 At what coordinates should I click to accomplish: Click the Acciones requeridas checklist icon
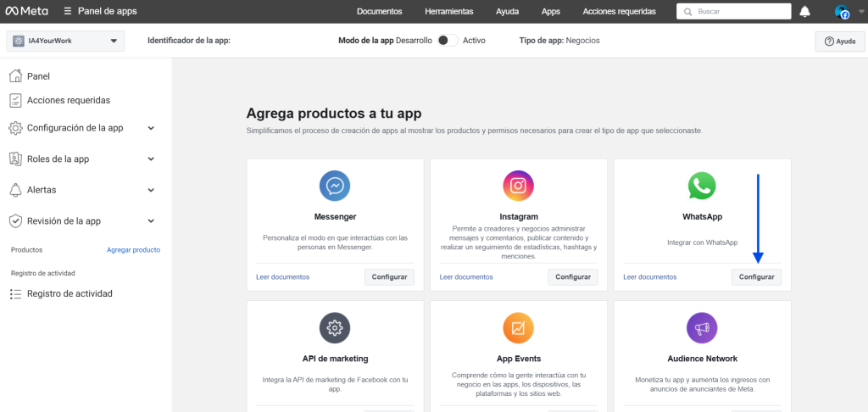15,100
